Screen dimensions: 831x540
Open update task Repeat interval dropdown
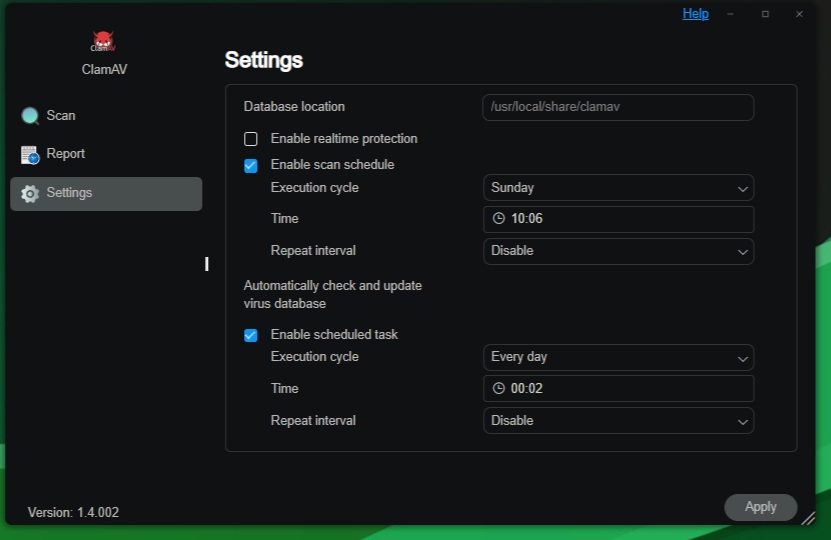pyautogui.click(x=618, y=421)
